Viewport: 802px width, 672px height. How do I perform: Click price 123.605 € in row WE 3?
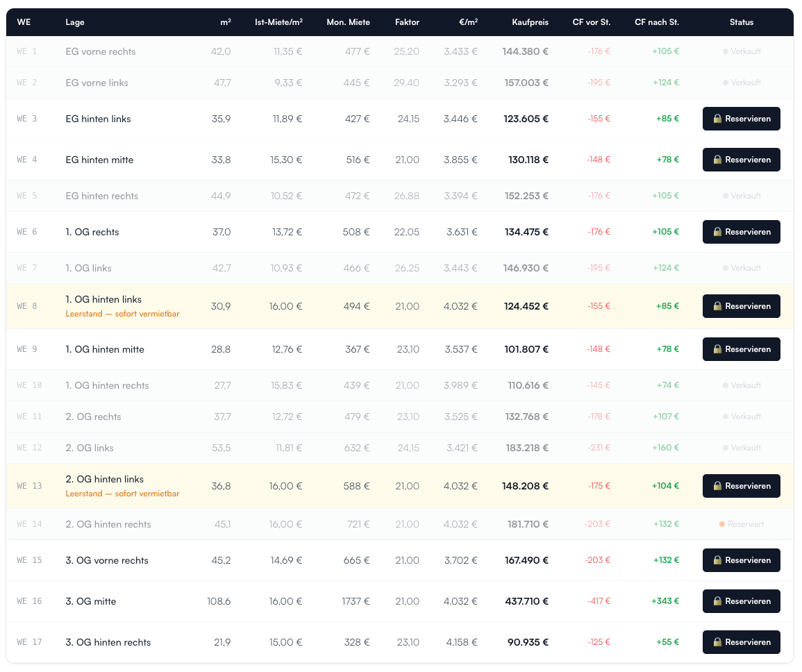[526, 119]
